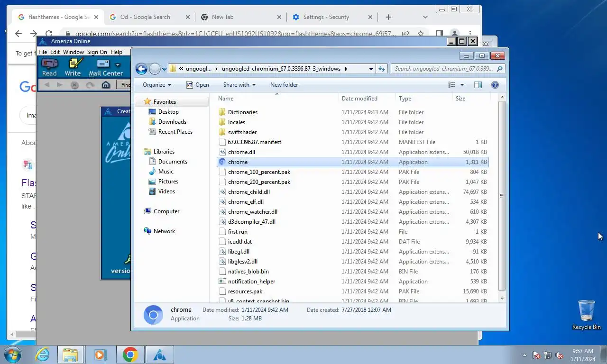This screenshot has width=607, height=364.
Task: Open Chrome new tab plus button
Action: click(x=388, y=17)
